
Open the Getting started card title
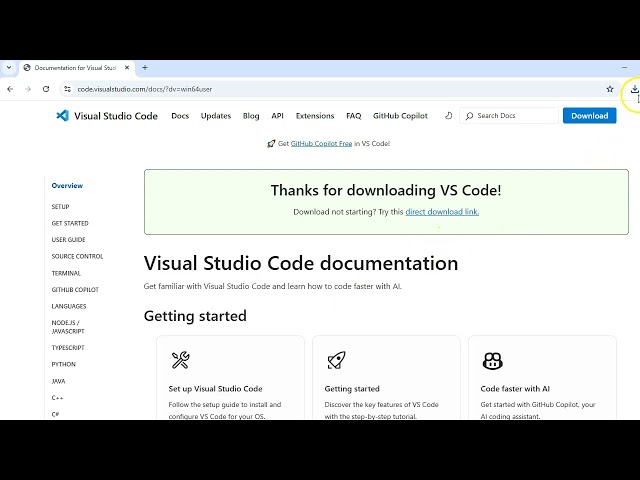tap(352, 389)
